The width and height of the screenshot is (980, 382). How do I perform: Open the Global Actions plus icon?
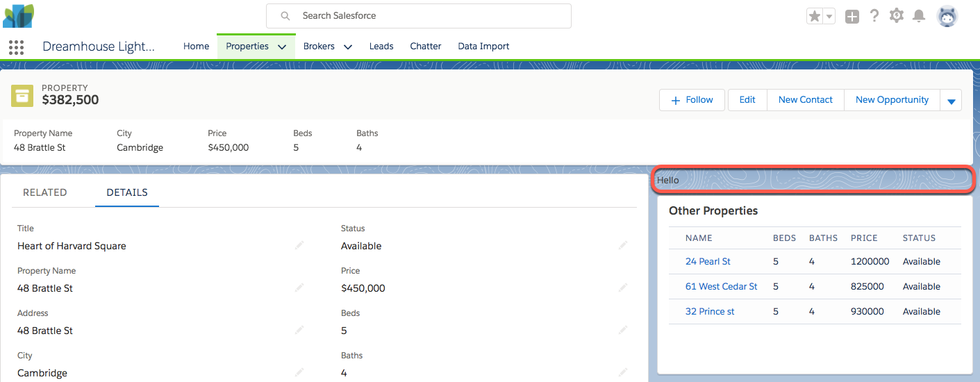pos(852,17)
